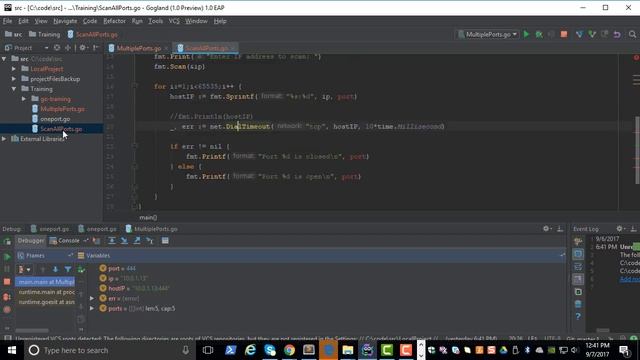Click the green VCS commit changes icon
The height and width of the screenshot is (360, 640).
coord(591,34)
